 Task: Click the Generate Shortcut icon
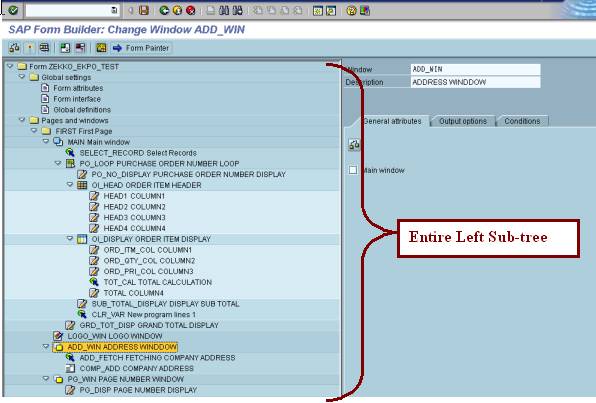[331, 11]
